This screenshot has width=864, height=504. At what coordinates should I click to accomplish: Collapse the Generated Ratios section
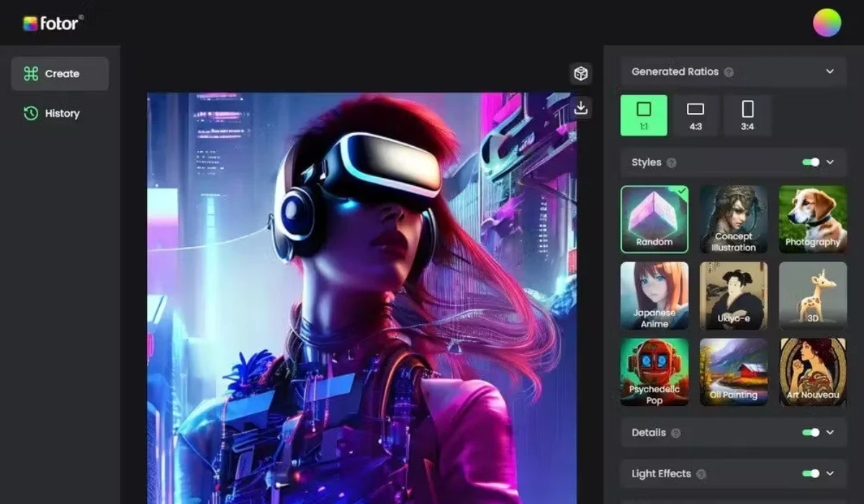click(x=829, y=72)
